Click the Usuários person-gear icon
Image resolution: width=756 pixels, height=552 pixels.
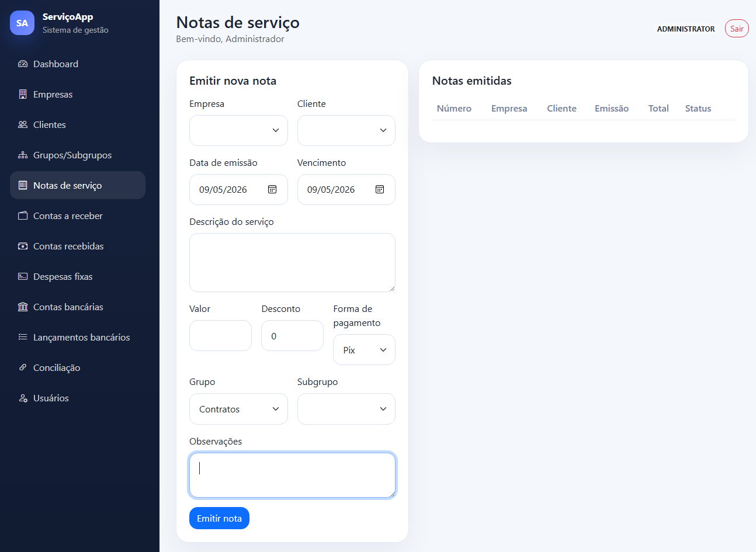(x=23, y=398)
